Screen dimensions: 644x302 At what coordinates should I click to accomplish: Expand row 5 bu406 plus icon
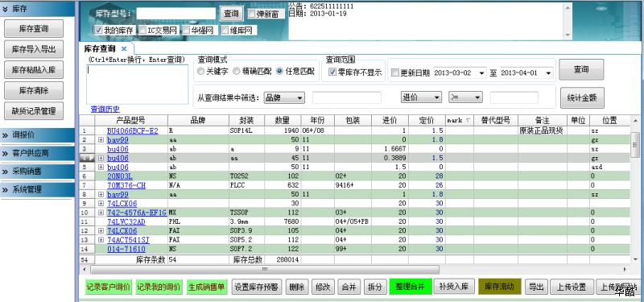pos(101,168)
